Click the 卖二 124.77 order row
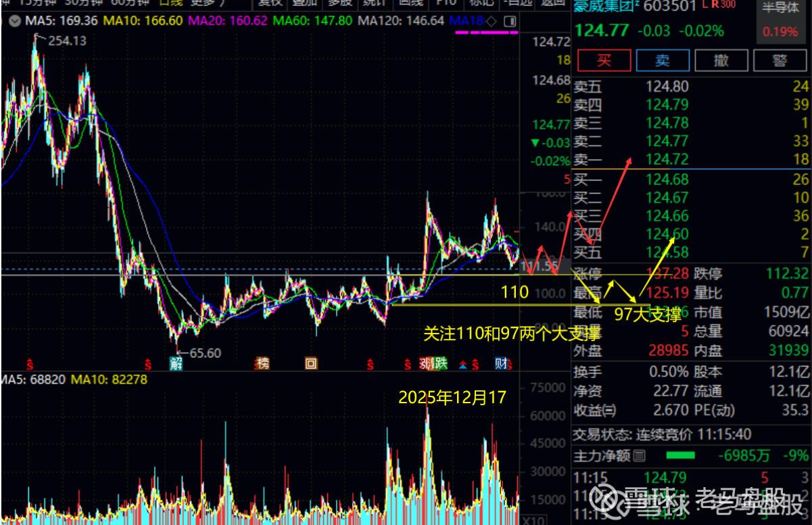Screen dimensions: 812x525 click(691, 141)
